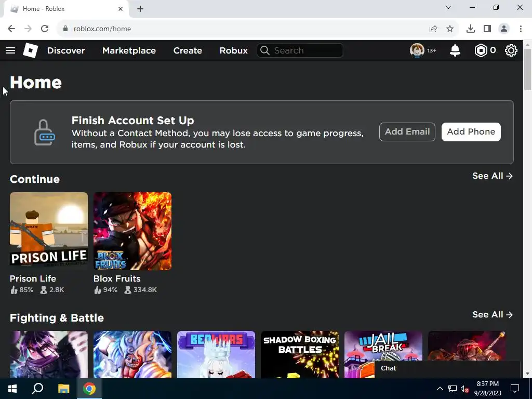This screenshot has height=399, width=532.
Task: Click the Blox Fruits 334.8K player count
Action: pos(140,290)
